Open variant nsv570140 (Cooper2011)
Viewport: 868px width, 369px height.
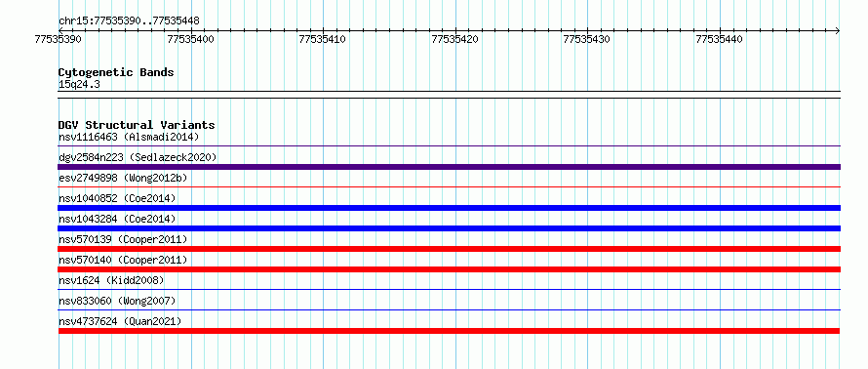123,260
